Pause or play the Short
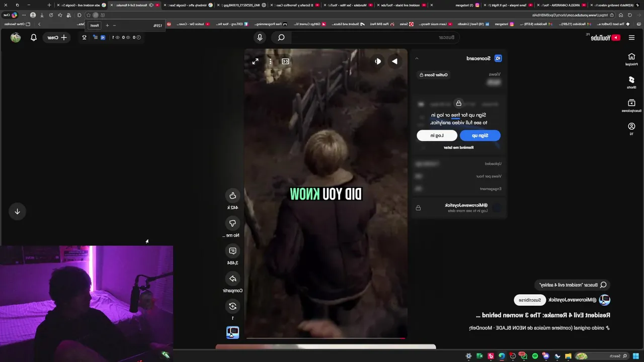644x362 pixels. [395, 61]
